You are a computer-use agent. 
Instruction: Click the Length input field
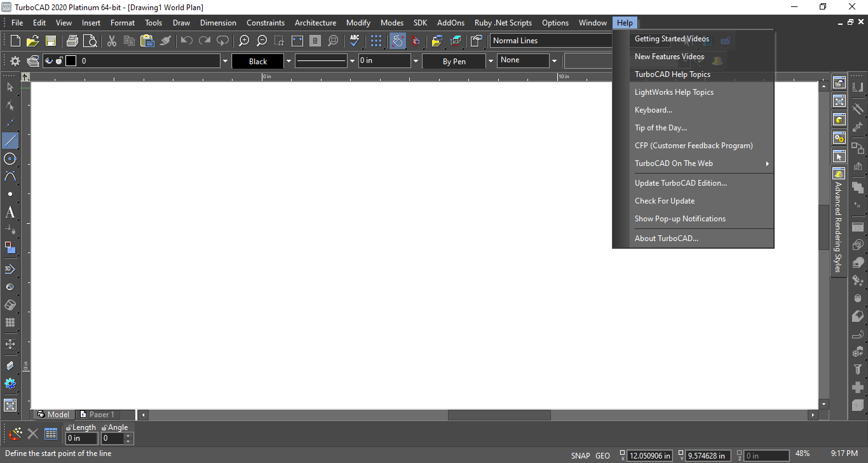pos(82,438)
